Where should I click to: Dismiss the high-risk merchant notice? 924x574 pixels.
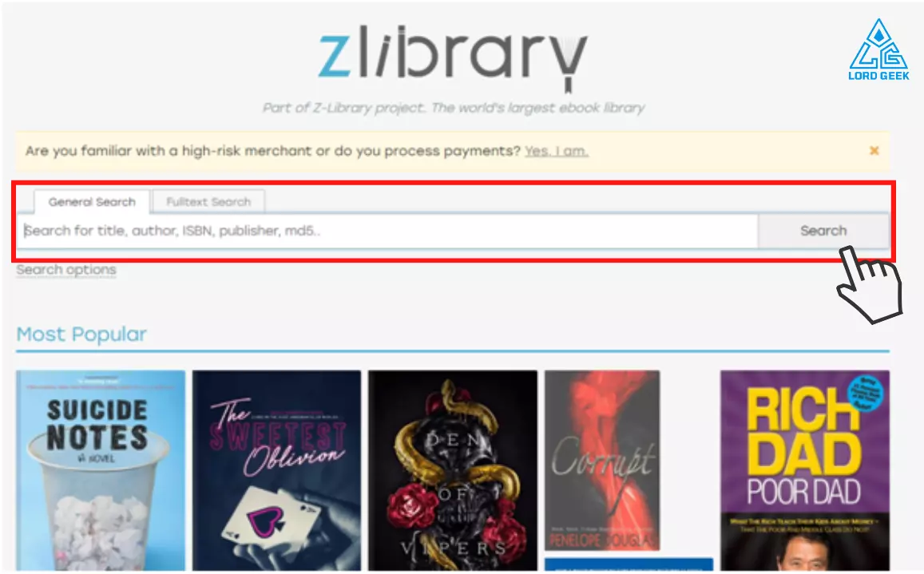coord(874,151)
